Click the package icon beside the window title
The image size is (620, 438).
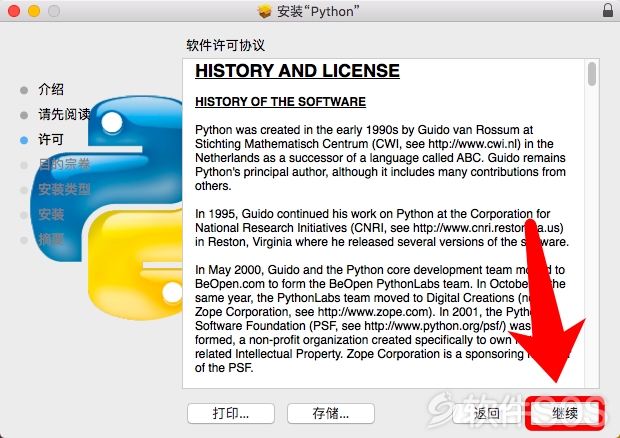pyautogui.click(x=265, y=11)
